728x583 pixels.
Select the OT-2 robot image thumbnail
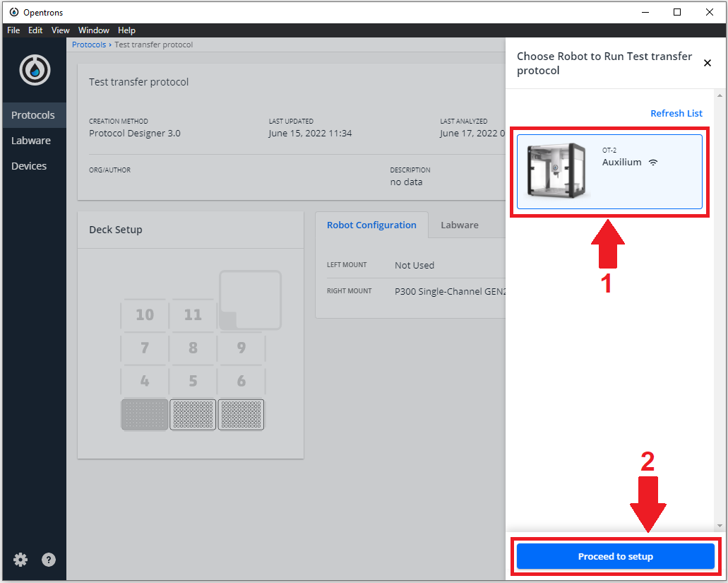click(556, 171)
